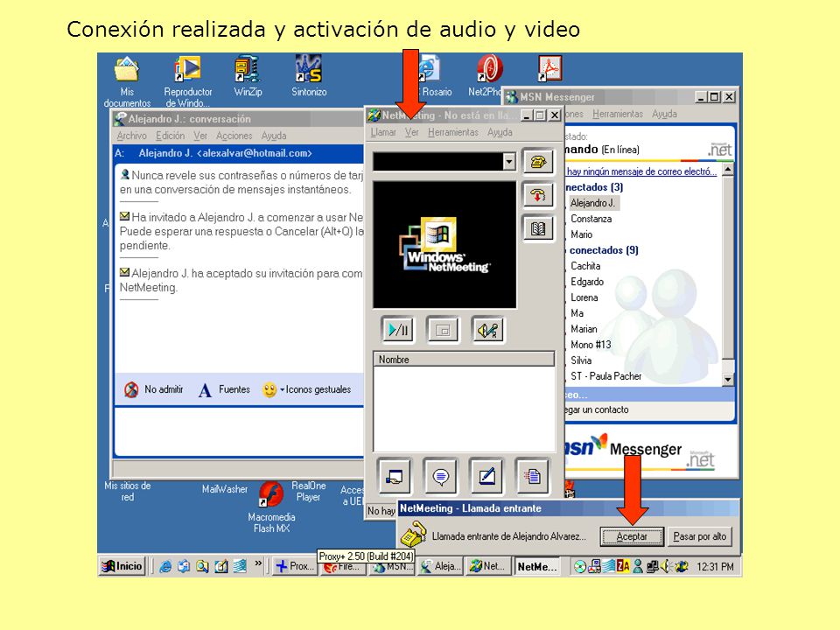Viewport: 840px width, 630px height.
Task: Open the Iconos gestuales emoticon dropdown
Action: (307, 389)
